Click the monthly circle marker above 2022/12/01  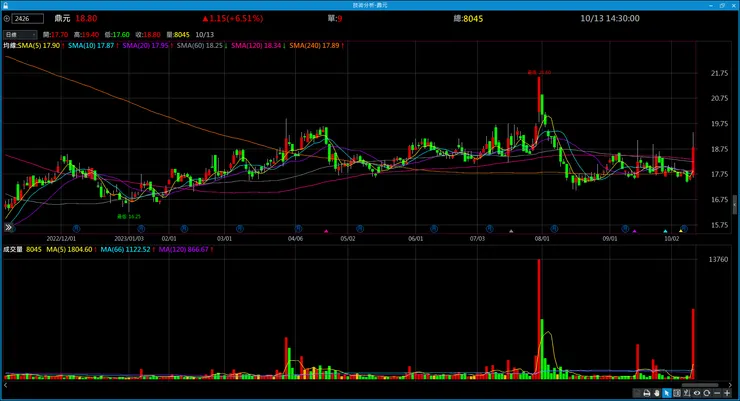click(x=76, y=229)
